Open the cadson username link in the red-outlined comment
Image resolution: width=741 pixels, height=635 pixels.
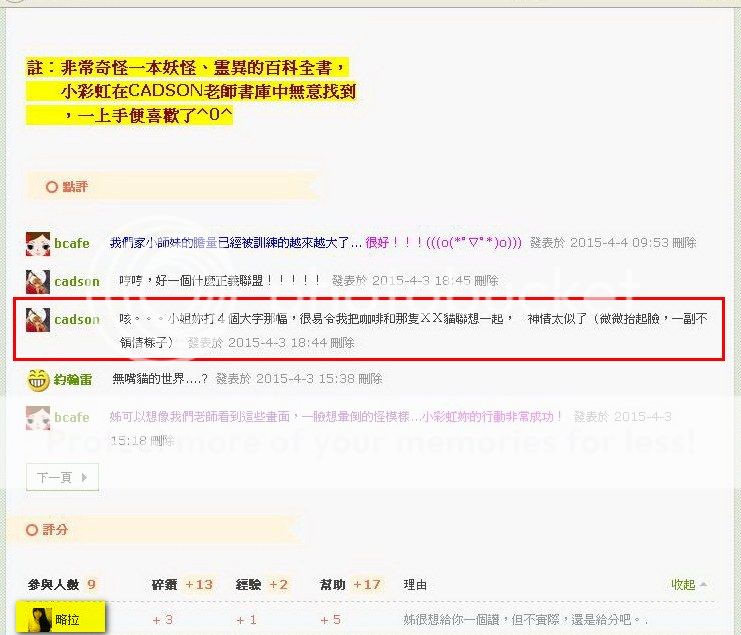click(77, 320)
